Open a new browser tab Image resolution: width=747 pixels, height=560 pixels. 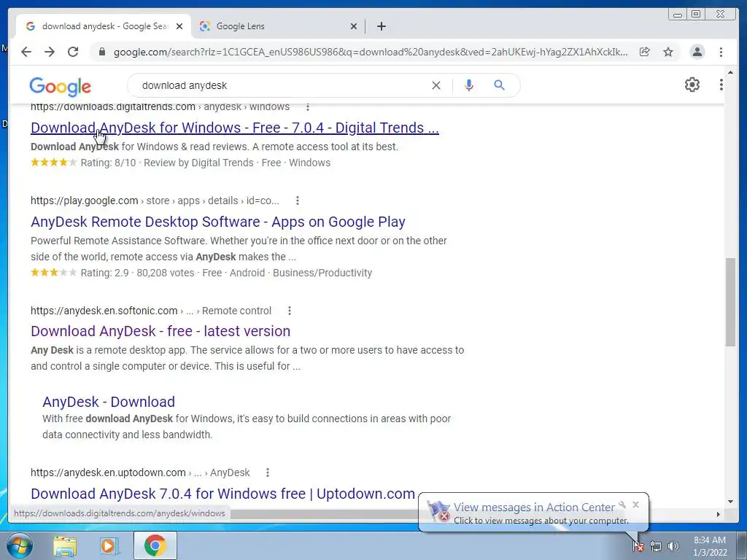tap(381, 26)
